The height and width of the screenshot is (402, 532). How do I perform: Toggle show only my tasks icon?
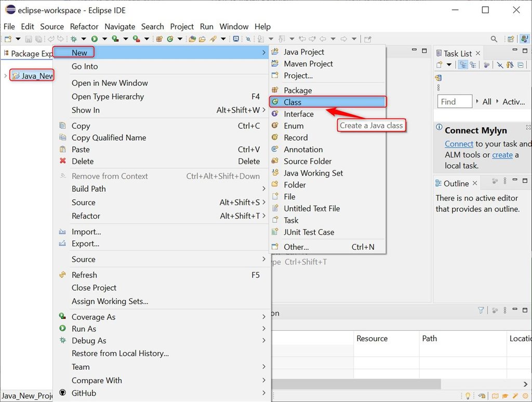510,65
